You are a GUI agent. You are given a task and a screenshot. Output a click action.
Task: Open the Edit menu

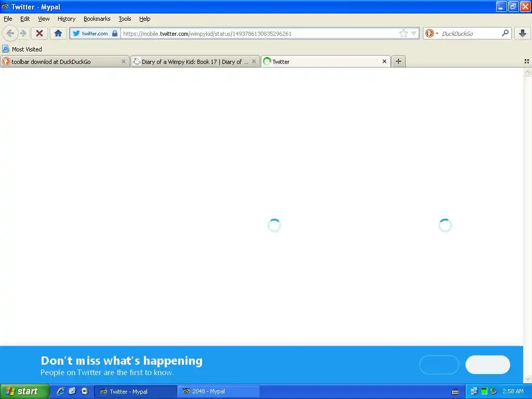pyautogui.click(x=25, y=19)
